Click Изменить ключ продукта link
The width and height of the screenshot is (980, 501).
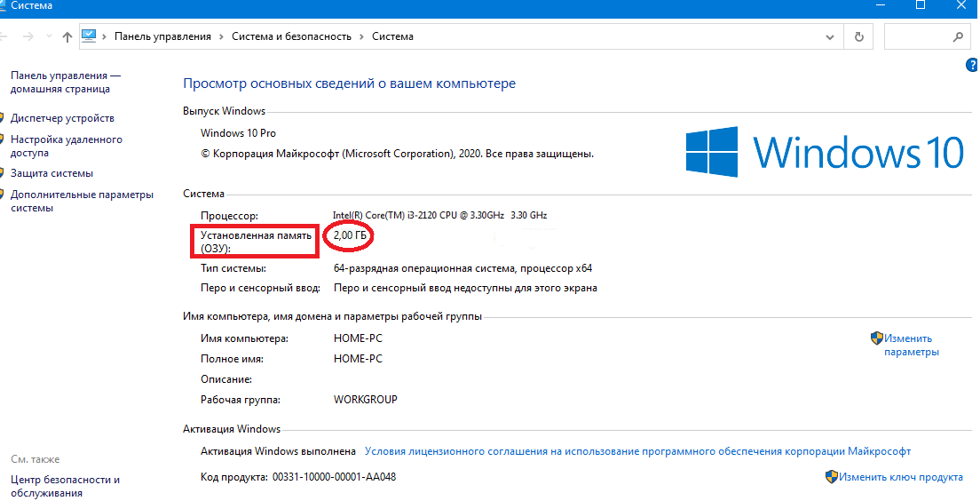pos(901,477)
